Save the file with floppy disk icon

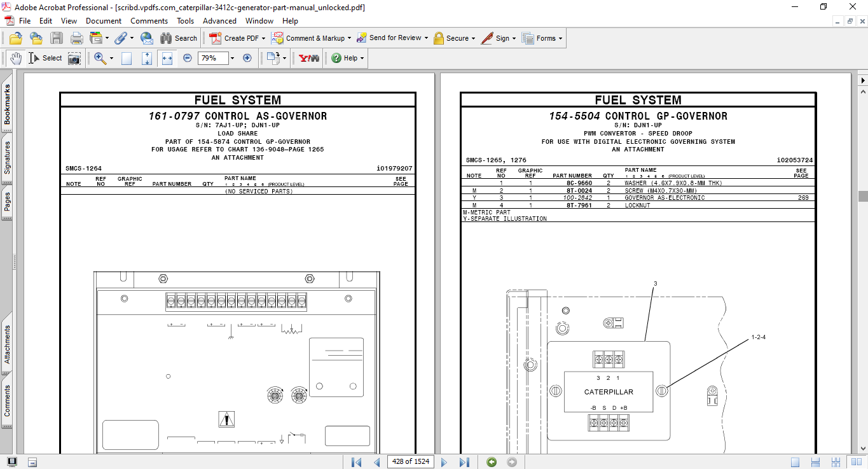[x=57, y=38]
